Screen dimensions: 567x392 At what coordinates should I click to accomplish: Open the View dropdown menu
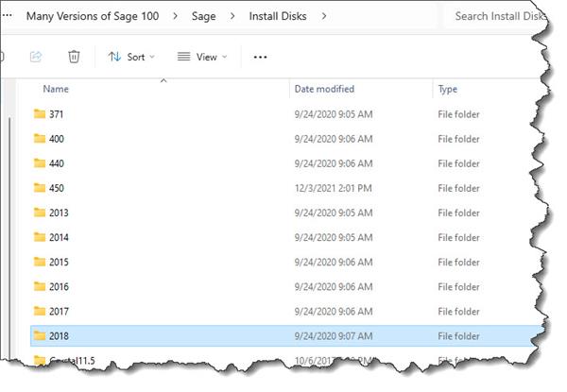click(x=202, y=57)
